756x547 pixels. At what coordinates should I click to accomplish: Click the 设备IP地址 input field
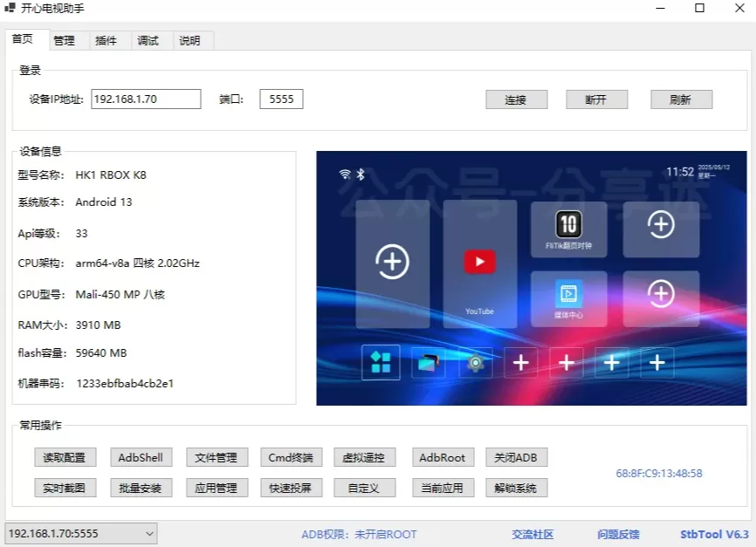[146, 99]
